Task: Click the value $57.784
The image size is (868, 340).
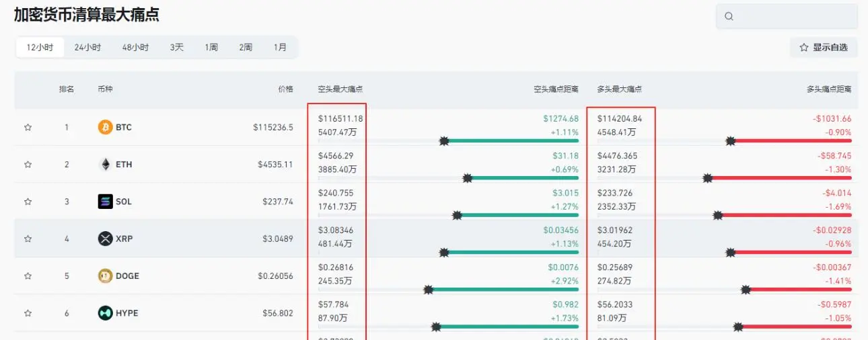Action: tap(333, 304)
